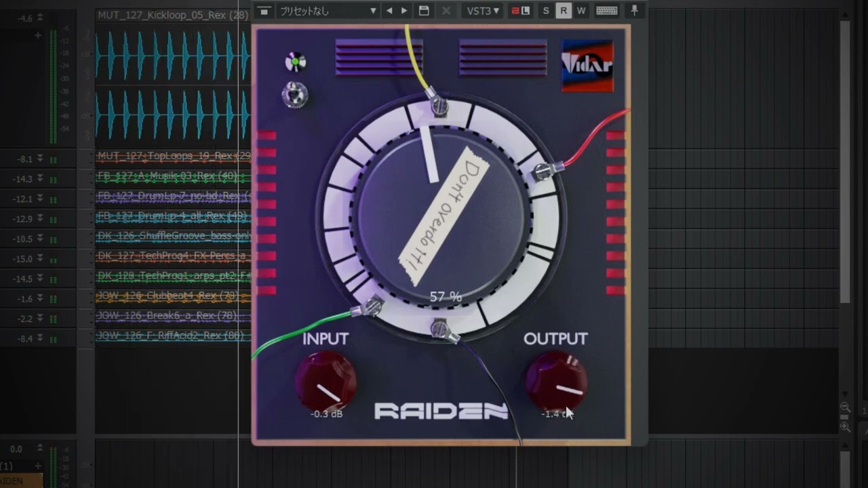Click the level meter of the -10.5 track
The image size is (868, 488).
click(x=53, y=239)
